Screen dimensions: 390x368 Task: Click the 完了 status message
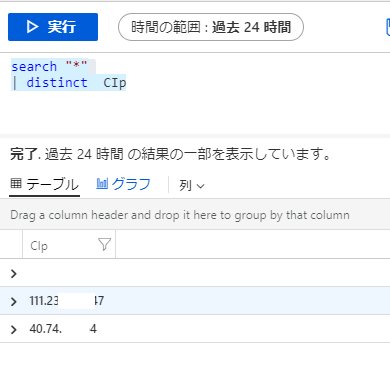(x=170, y=154)
